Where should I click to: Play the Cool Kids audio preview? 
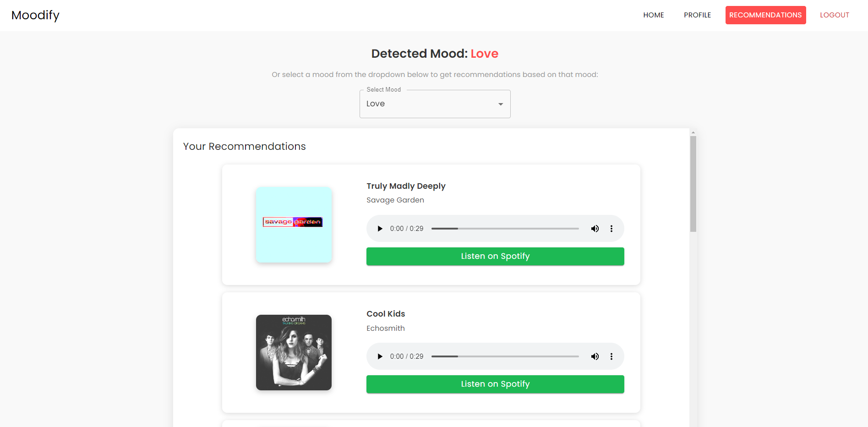[380, 356]
